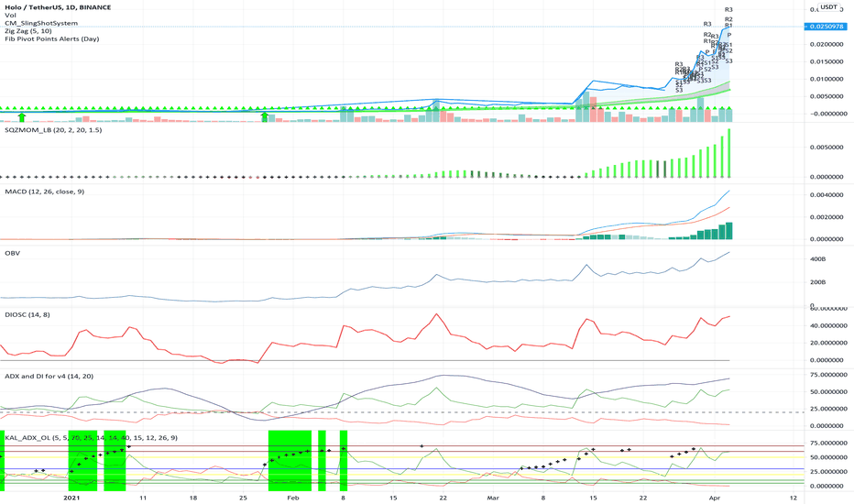Select the MACD (12, 26, close, 9) label
The width and height of the screenshot is (854, 504).
click(45, 192)
